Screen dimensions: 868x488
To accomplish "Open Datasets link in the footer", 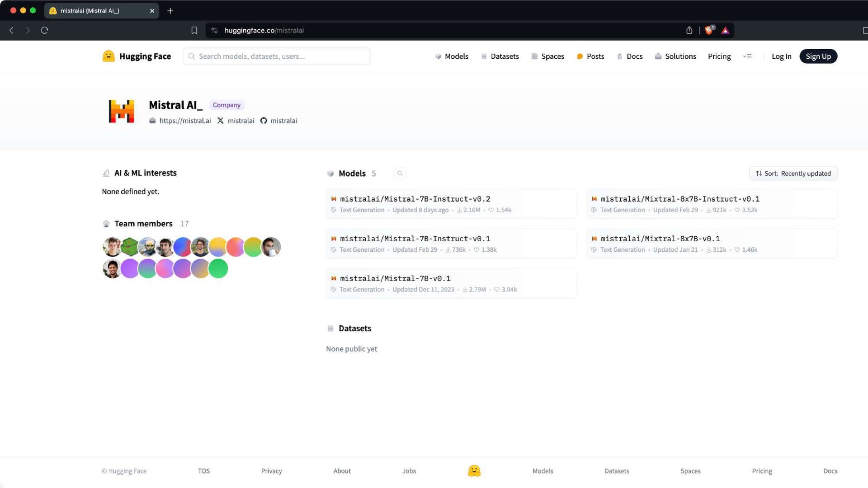I will pyautogui.click(x=617, y=471).
